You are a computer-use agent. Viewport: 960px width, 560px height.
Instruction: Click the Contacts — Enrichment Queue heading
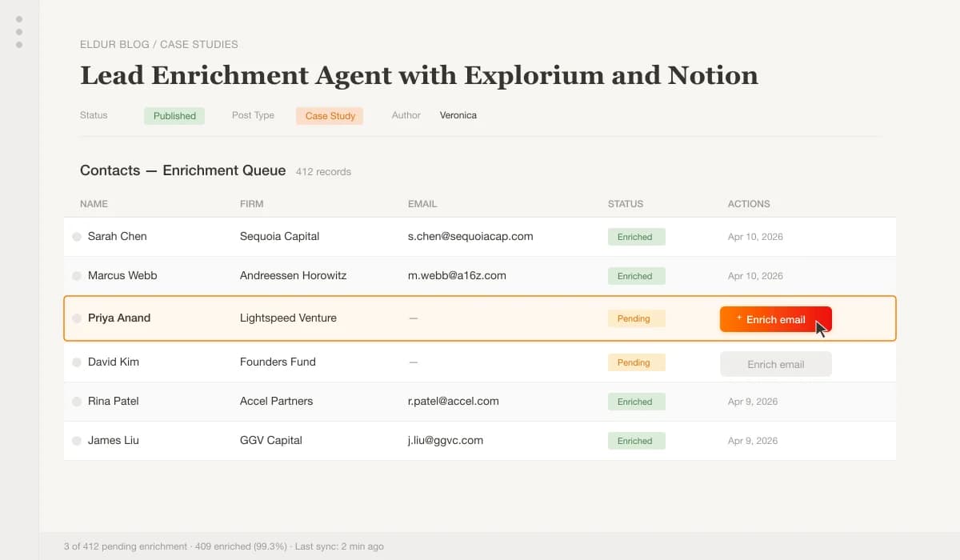point(182,170)
